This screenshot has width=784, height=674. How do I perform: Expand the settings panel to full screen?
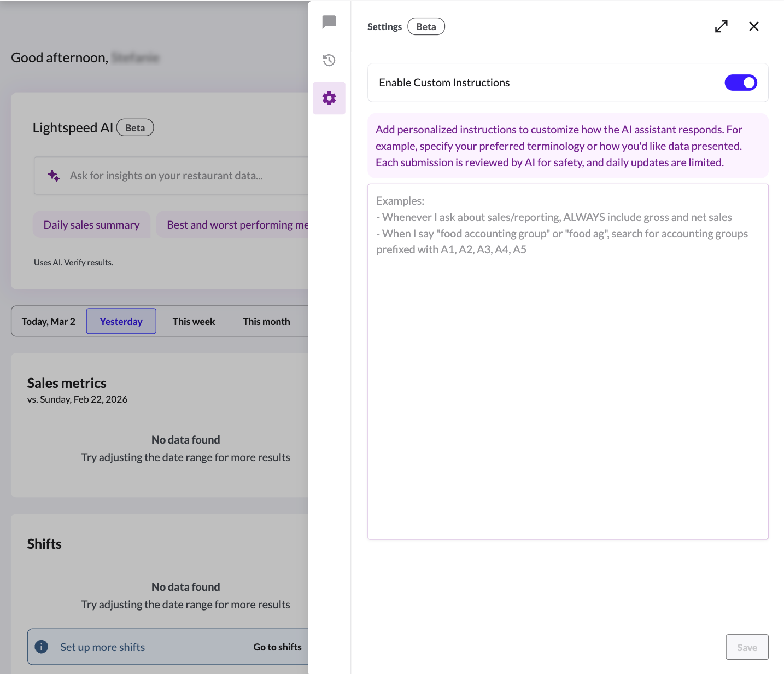pyautogui.click(x=721, y=26)
